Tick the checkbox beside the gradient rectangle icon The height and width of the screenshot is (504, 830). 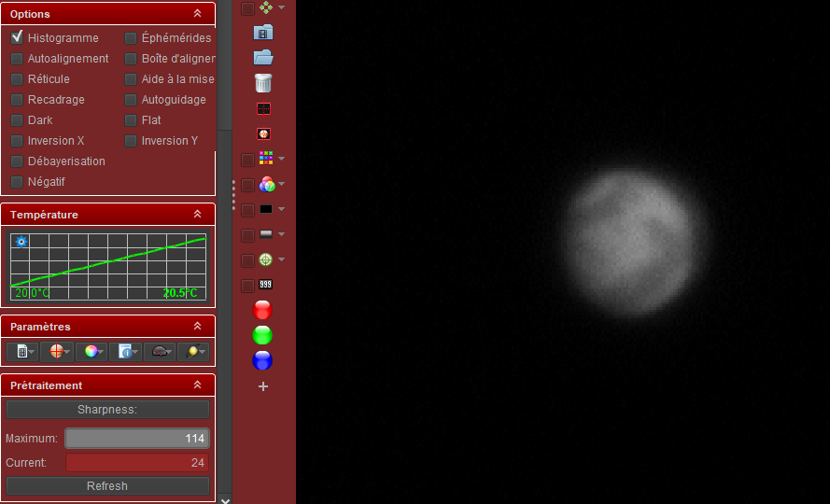[x=247, y=235]
